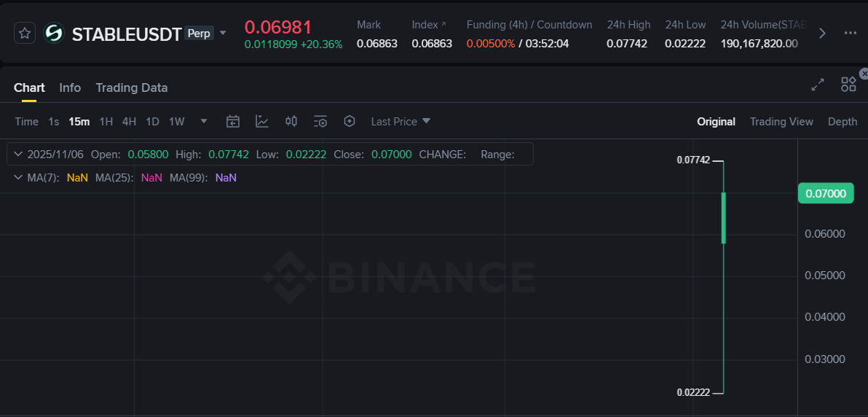
Task: Select the 1D interval
Action: (x=152, y=122)
